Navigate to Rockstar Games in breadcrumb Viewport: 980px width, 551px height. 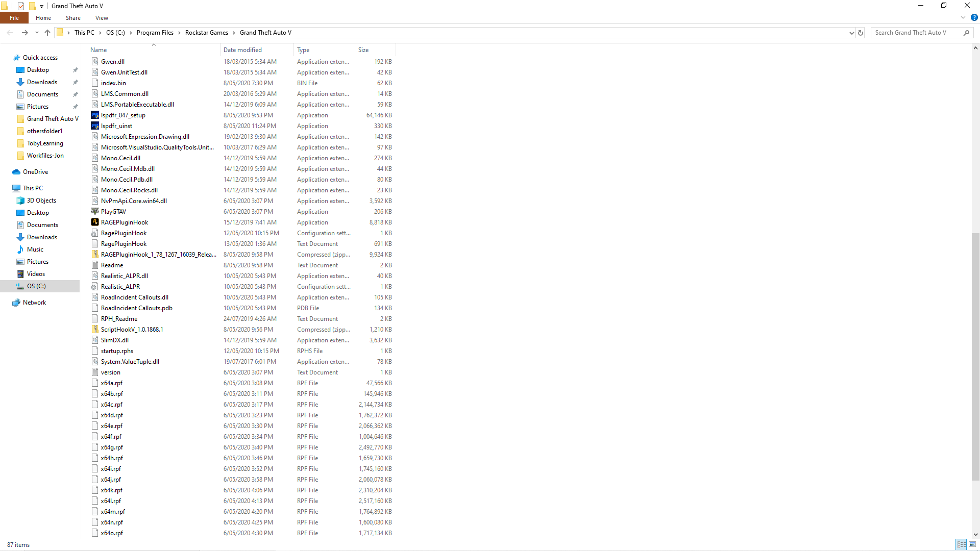[206, 33]
